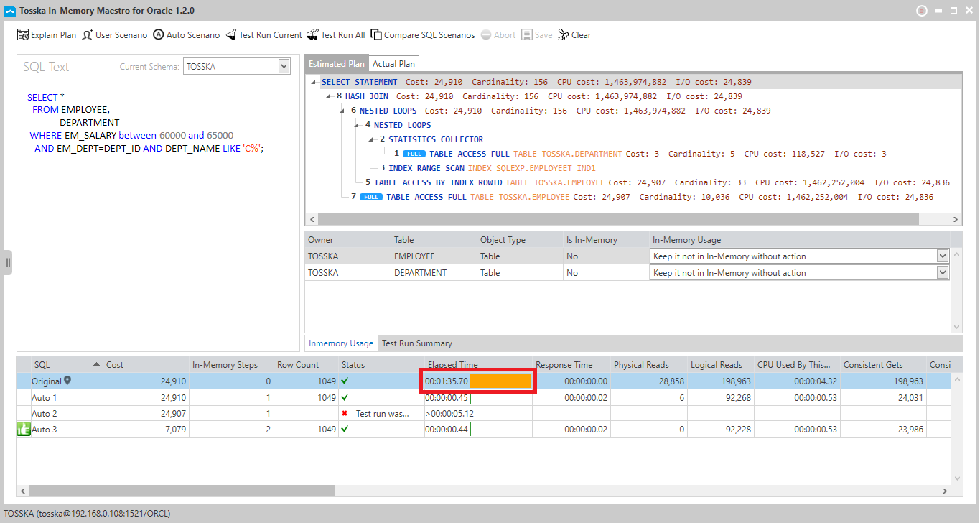The height and width of the screenshot is (523, 980).
Task: Open Compare SQL Scenarios
Action: pyautogui.click(x=423, y=35)
